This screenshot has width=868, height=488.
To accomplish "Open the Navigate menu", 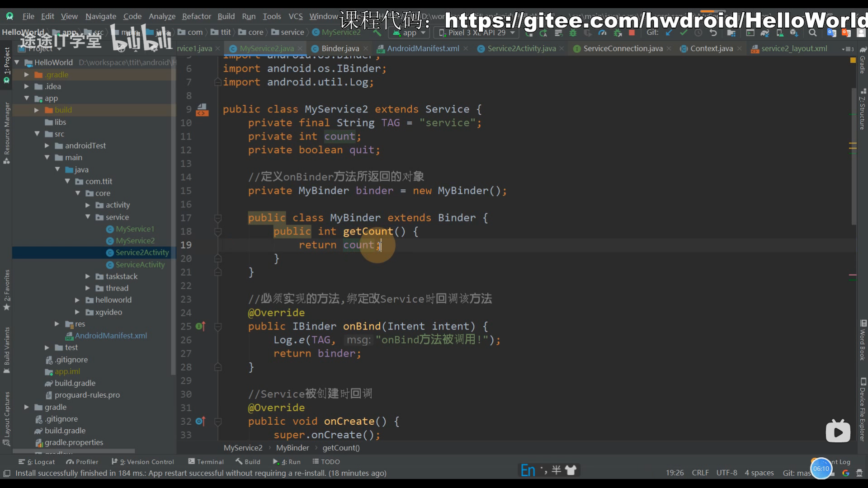I will (x=100, y=16).
